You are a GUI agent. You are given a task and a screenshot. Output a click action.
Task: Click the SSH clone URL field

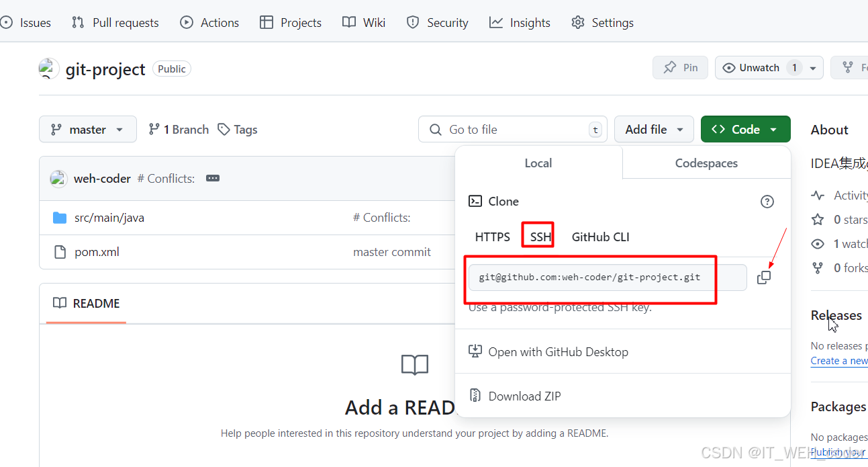608,277
